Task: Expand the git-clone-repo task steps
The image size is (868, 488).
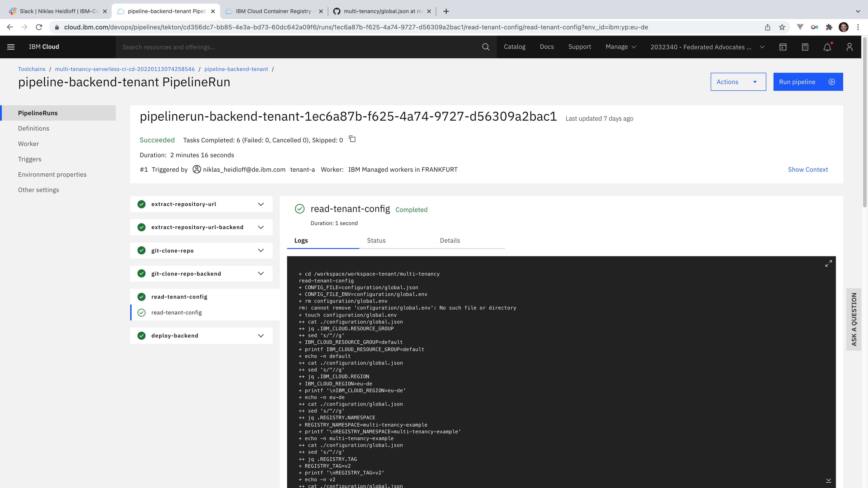Action: pos(260,250)
